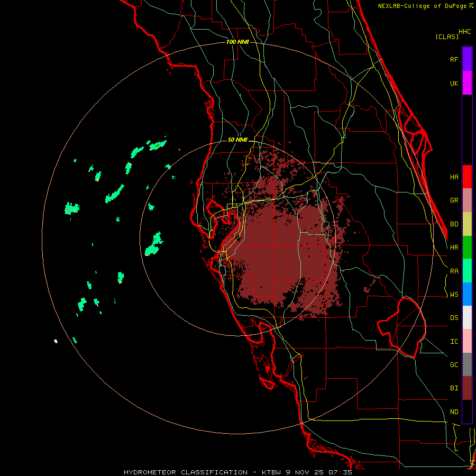Click the [CLAS] legend header
Image resolution: width=476 pixels, height=476 pixels.
click(x=447, y=36)
